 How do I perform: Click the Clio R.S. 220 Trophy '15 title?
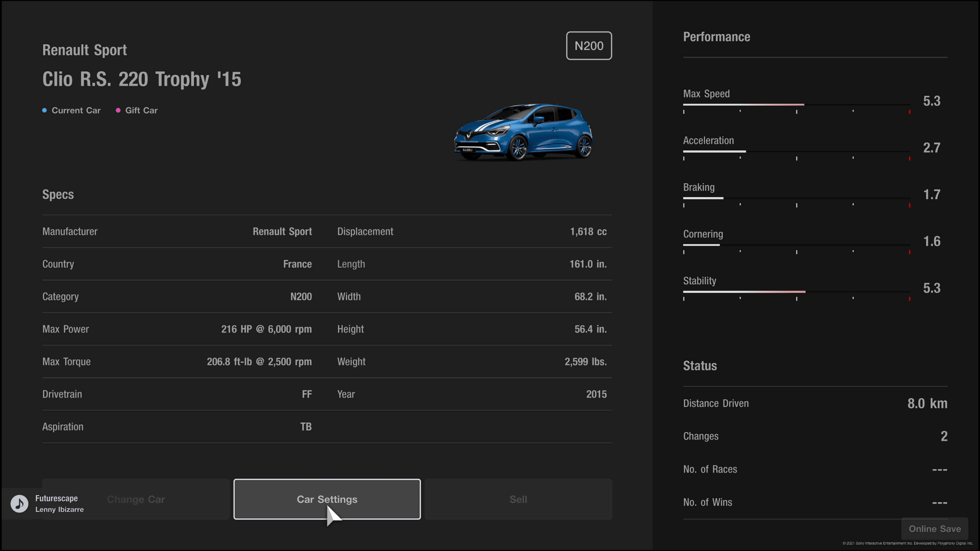[x=142, y=79]
